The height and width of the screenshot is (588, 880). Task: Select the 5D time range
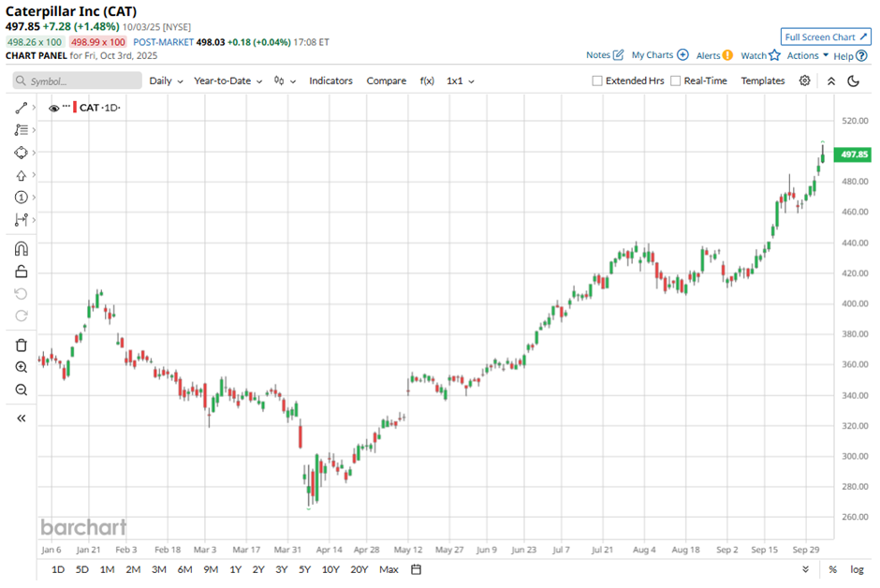(x=82, y=569)
